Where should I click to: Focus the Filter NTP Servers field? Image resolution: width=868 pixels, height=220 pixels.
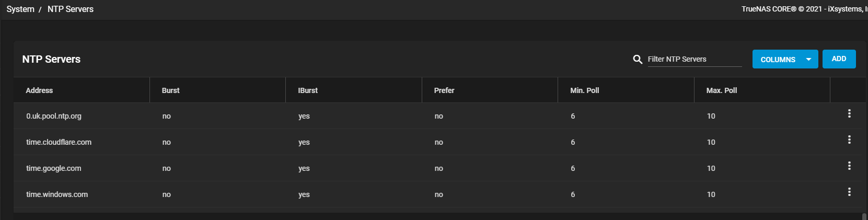click(x=695, y=59)
